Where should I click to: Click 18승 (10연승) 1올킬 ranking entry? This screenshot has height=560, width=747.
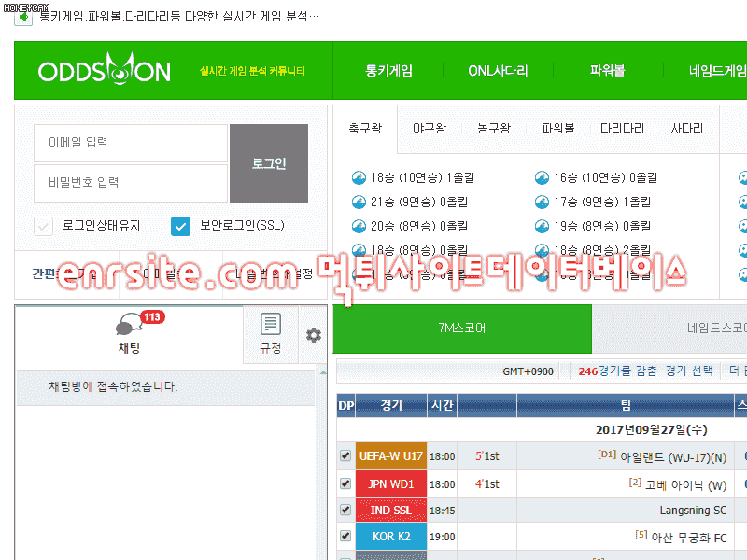[x=423, y=178]
